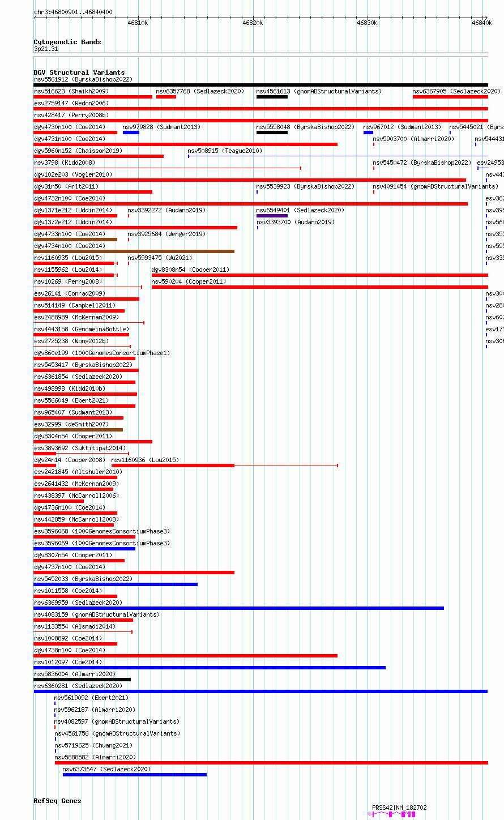
Task: Open nsv5539923 (ByrskaBishop2022) label
Action: tap(305, 186)
